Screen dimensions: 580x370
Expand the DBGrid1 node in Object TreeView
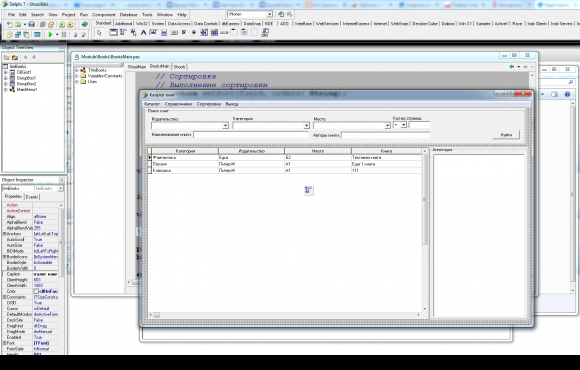pyautogui.click(x=6, y=73)
